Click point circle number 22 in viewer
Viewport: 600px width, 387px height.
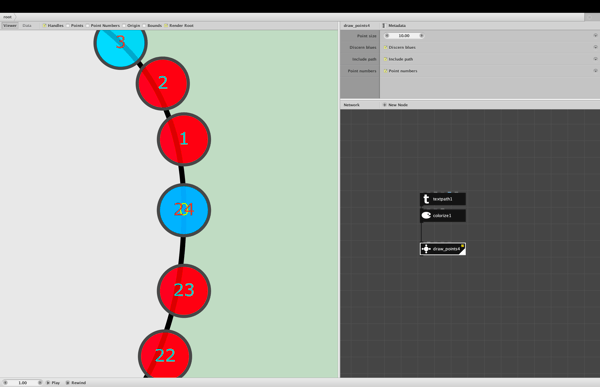point(165,354)
